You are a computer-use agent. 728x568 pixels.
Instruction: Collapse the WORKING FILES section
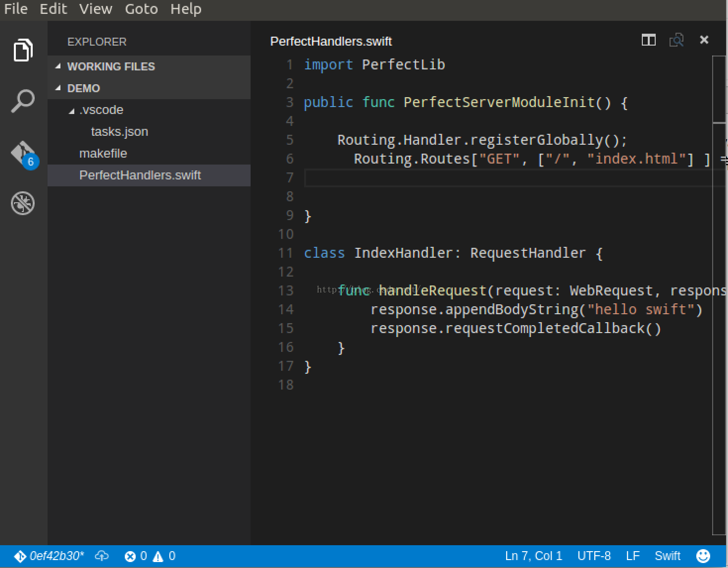(149, 66)
